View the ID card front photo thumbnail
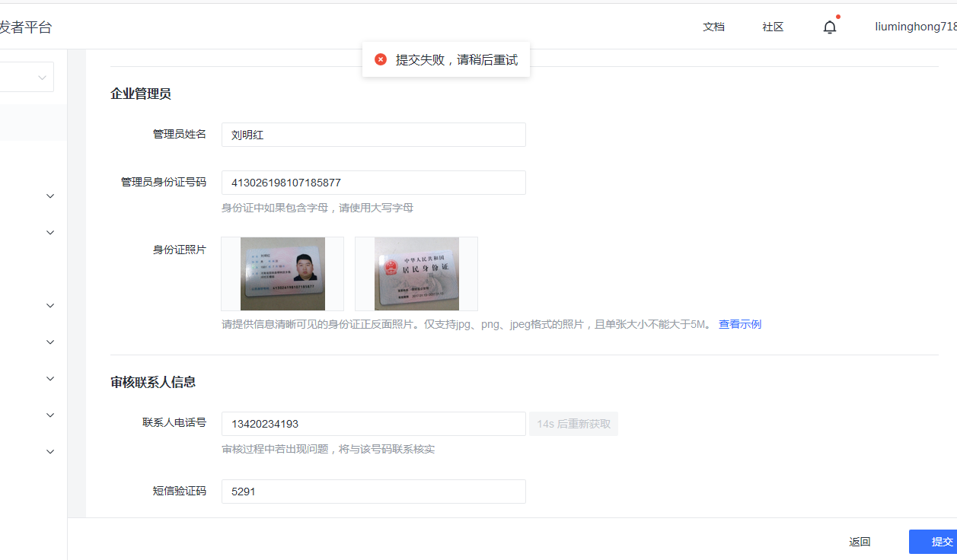The image size is (957, 560). pos(282,274)
